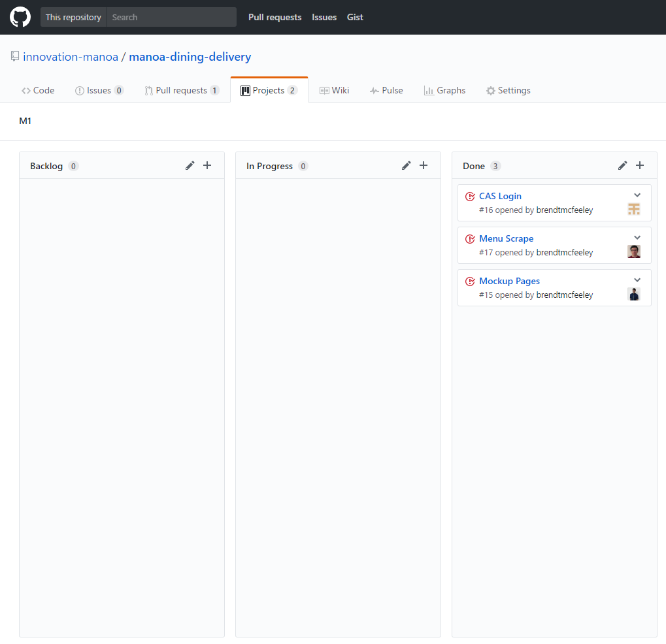This screenshot has width=666, height=644.
Task: Go to Pull requests in top navigation
Action: (275, 18)
